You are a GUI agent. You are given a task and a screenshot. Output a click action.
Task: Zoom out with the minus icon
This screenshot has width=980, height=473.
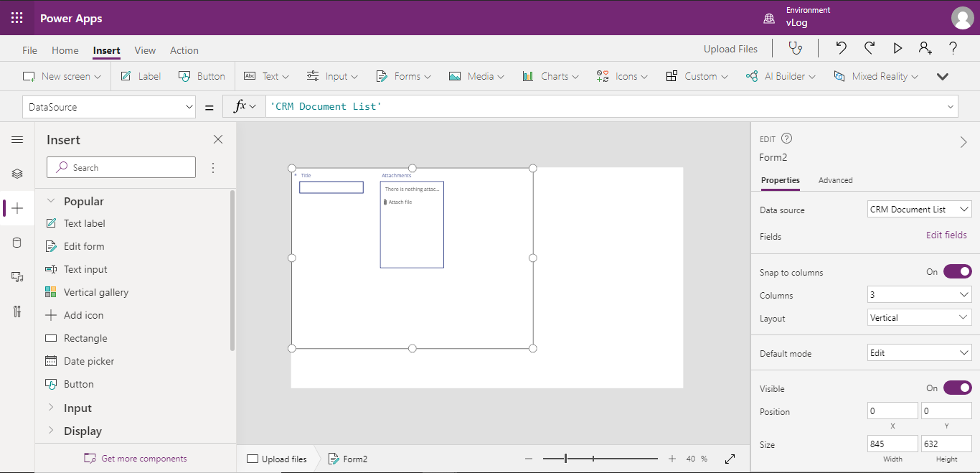(x=529, y=459)
